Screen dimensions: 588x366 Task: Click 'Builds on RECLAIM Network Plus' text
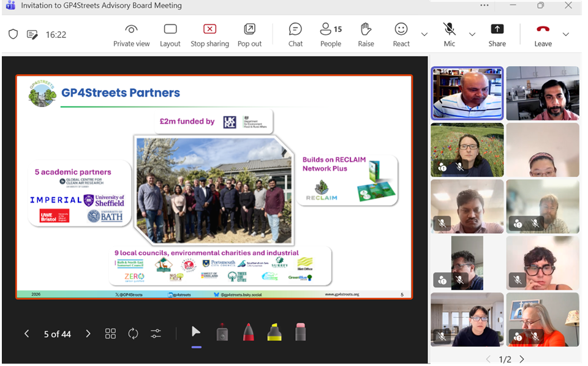pyautogui.click(x=334, y=164)
